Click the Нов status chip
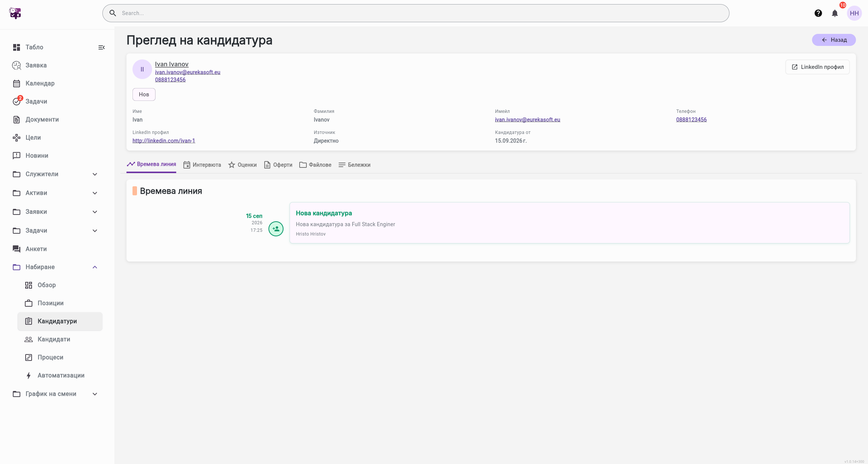Image resolution: width=868 pixels, height=464 pixels. point(144,94)
